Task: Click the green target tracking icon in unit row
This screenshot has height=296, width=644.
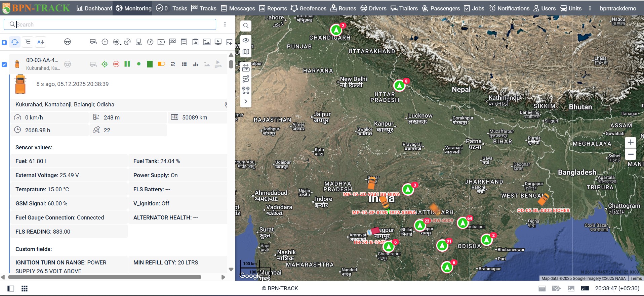Action: 105,64
